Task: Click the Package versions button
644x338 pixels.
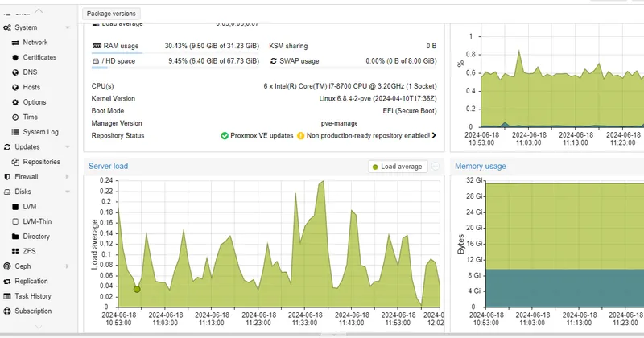Action: click(111, 14)
